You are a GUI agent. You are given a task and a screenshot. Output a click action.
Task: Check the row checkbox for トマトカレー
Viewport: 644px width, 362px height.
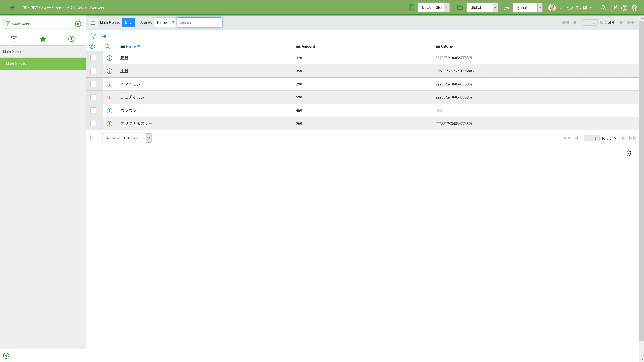tap(93, 84)
